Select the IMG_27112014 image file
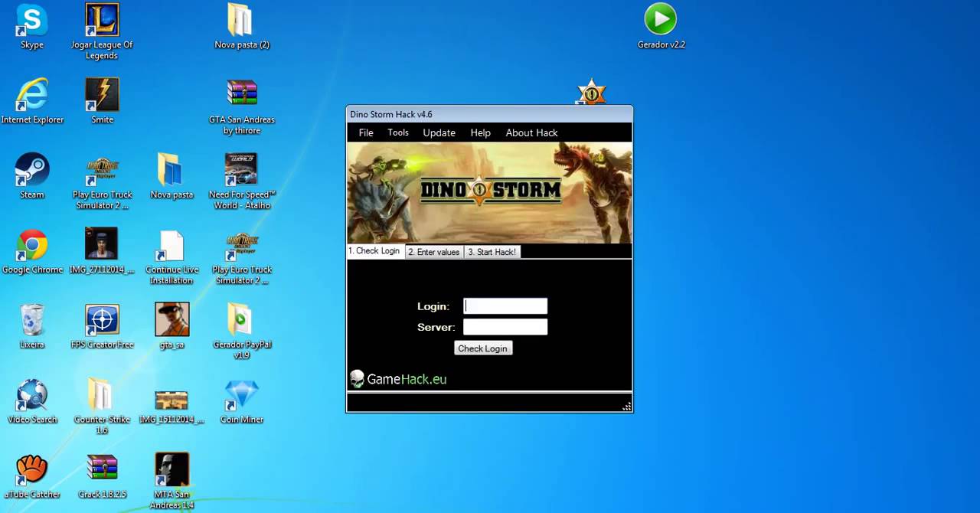 [x=102, y=251]
